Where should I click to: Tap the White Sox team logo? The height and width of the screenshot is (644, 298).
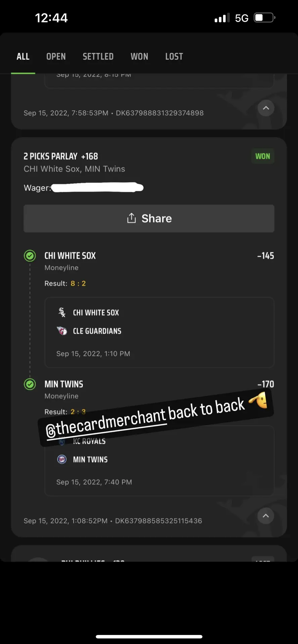(62, 312)
